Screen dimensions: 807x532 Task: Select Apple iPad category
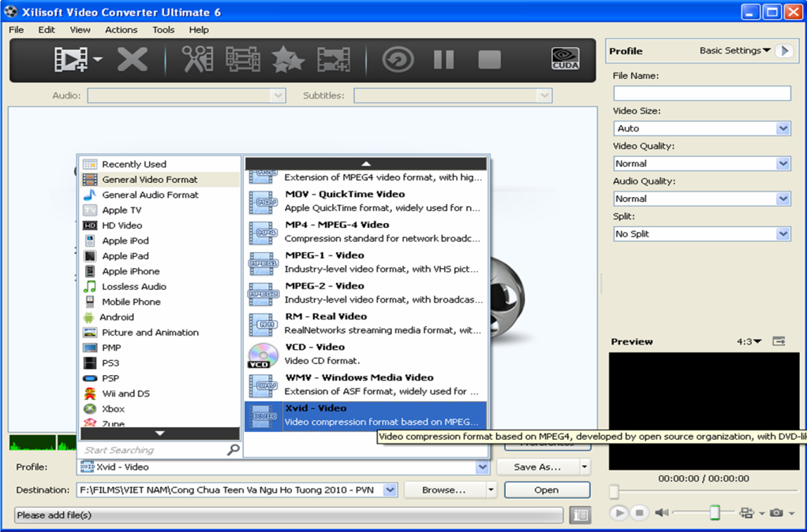tap(160, 256)
